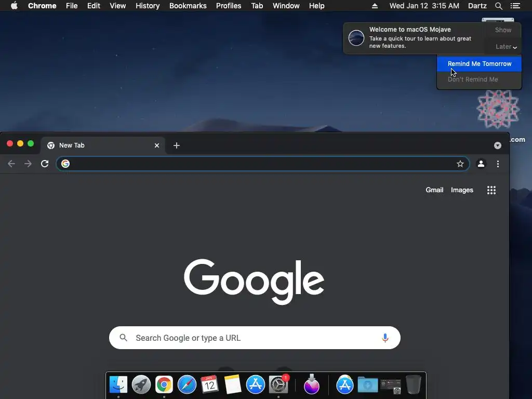
Task: Open the Tab menu
Action: (x=257, y=6)
